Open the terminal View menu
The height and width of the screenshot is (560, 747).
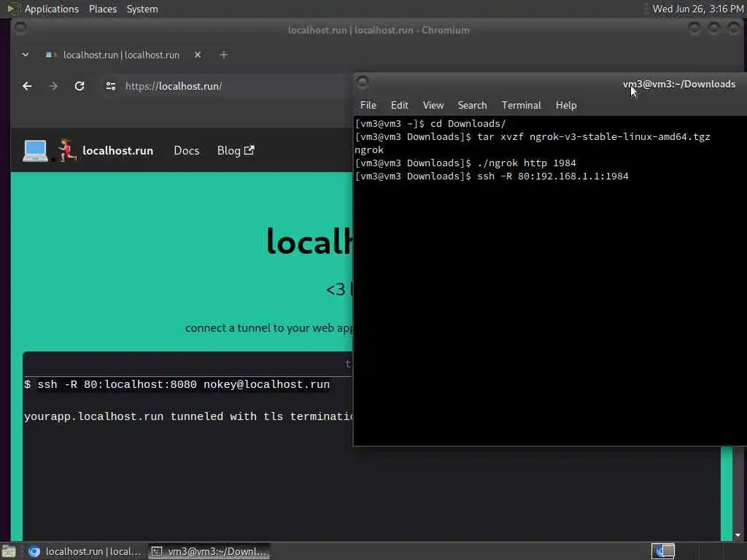[433, 105]
